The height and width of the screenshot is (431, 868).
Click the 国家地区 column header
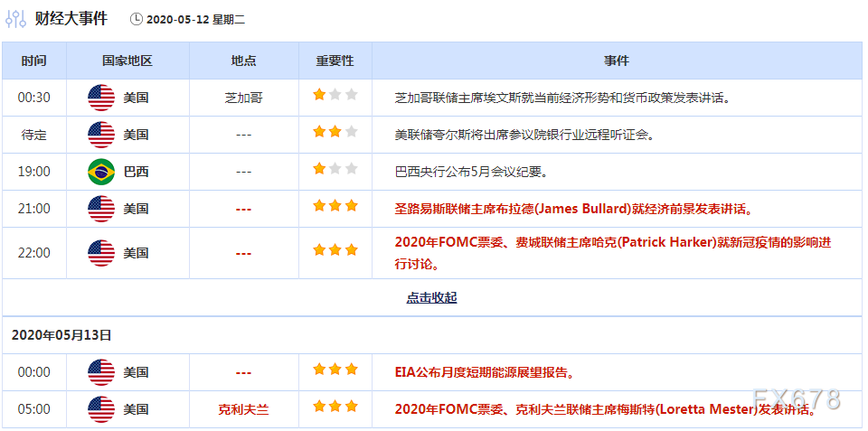[127, 61]
